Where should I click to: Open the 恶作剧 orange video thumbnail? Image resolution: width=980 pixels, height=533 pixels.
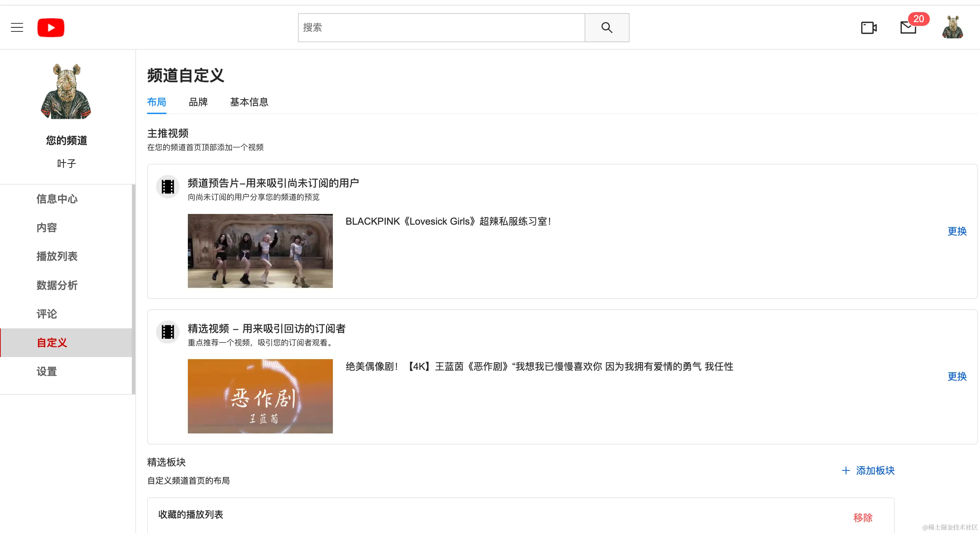pos(260,396)
